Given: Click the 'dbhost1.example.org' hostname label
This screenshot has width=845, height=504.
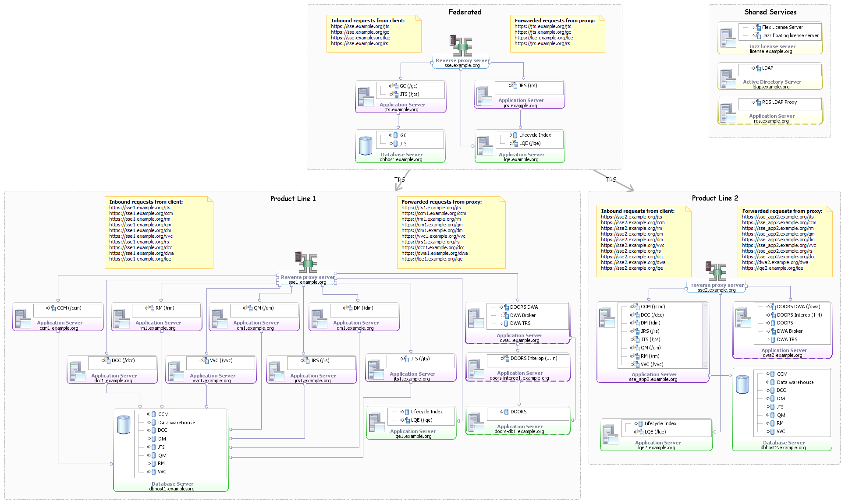Looking at the screenshot, I should pos(172,489).
